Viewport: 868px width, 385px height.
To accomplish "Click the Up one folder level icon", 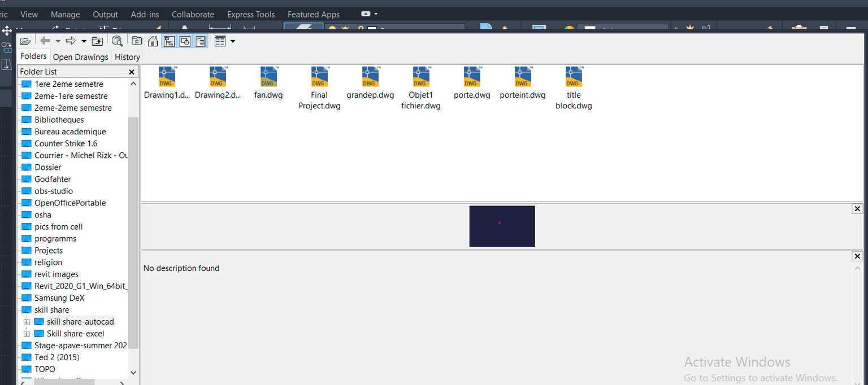I will [x=97, y=41].
